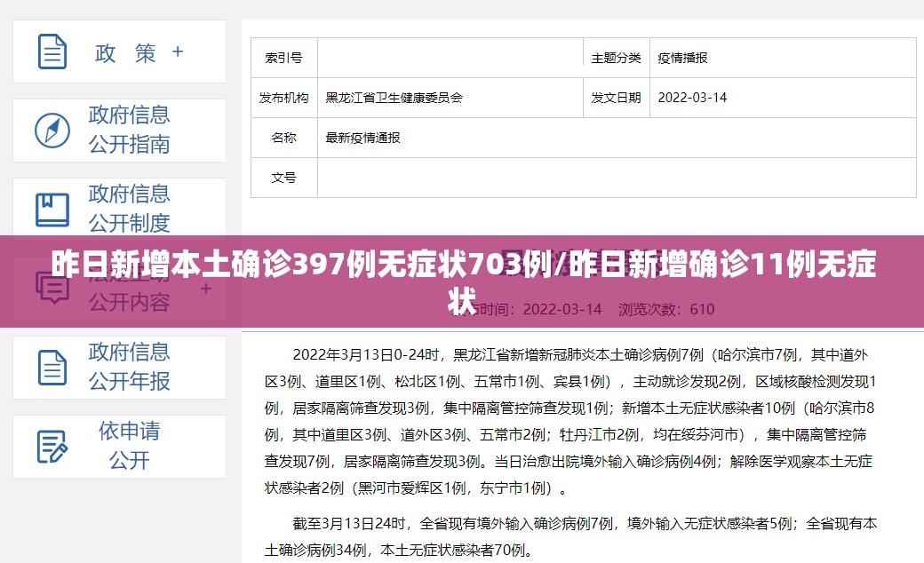Select the 疫情播报 category value

pyautogui.click(x=682, y=58)
